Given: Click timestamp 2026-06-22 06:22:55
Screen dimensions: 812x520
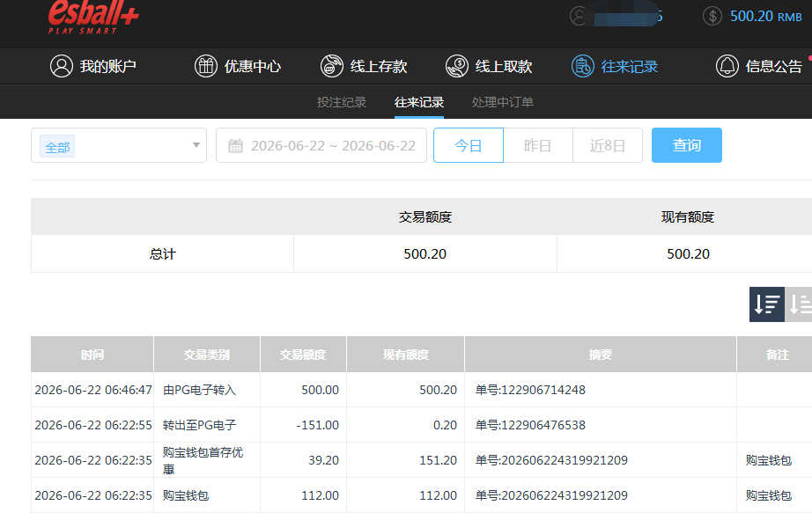Looking at the screenshot, I should click(x=93, y=425).
